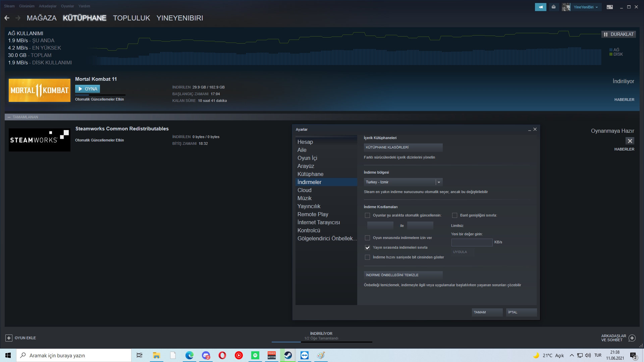Enable Oyun esnasında indirmelere izin ver
This screenshot has height=362, width=644.
(367, 238)
